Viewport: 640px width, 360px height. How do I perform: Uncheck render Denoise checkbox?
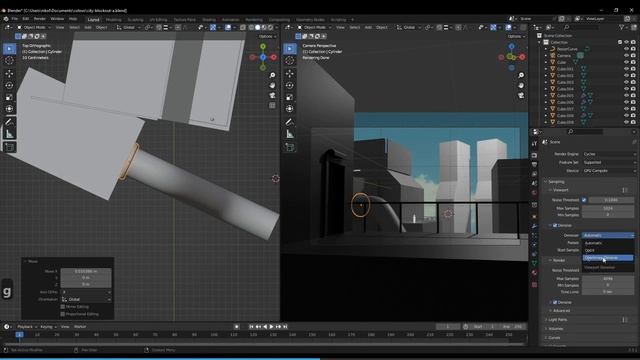(555, 302)
